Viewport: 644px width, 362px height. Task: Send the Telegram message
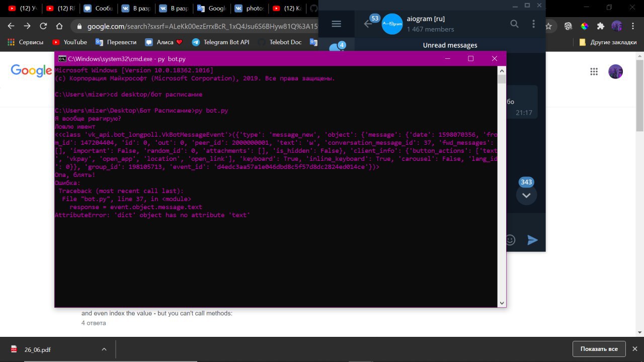(x=532, y=240)
